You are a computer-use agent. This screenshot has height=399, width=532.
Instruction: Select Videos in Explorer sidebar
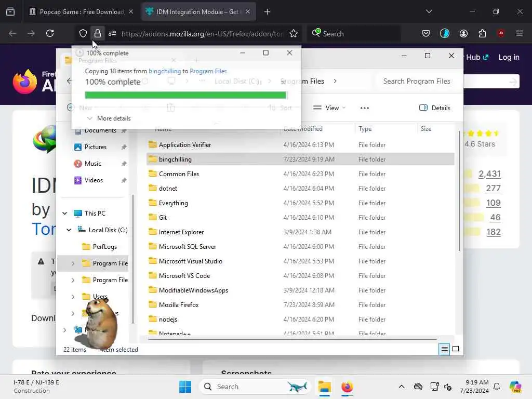click(x=94, y=180)
